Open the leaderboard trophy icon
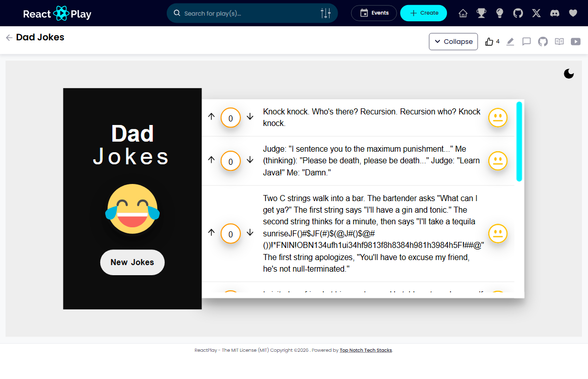The image size is (588, 379). [481, 13]
